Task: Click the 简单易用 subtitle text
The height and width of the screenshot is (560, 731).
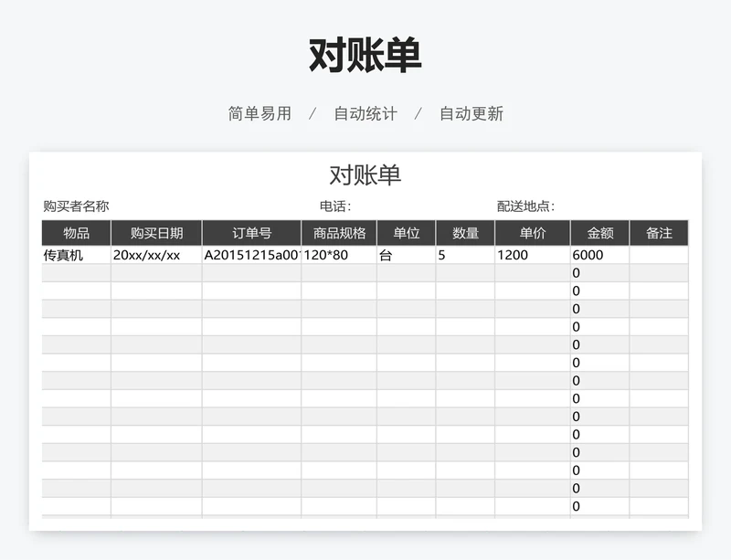Action: (260, 113)
